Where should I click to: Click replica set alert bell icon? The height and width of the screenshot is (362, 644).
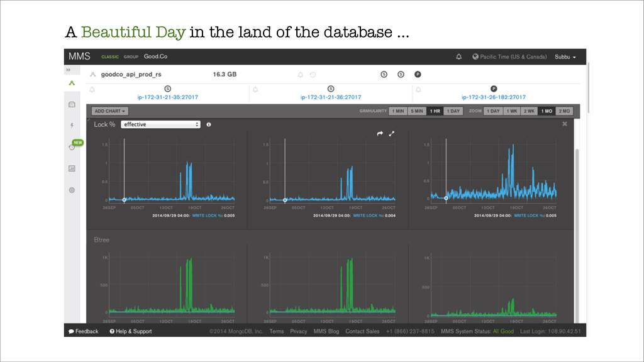tap(300, 75)
